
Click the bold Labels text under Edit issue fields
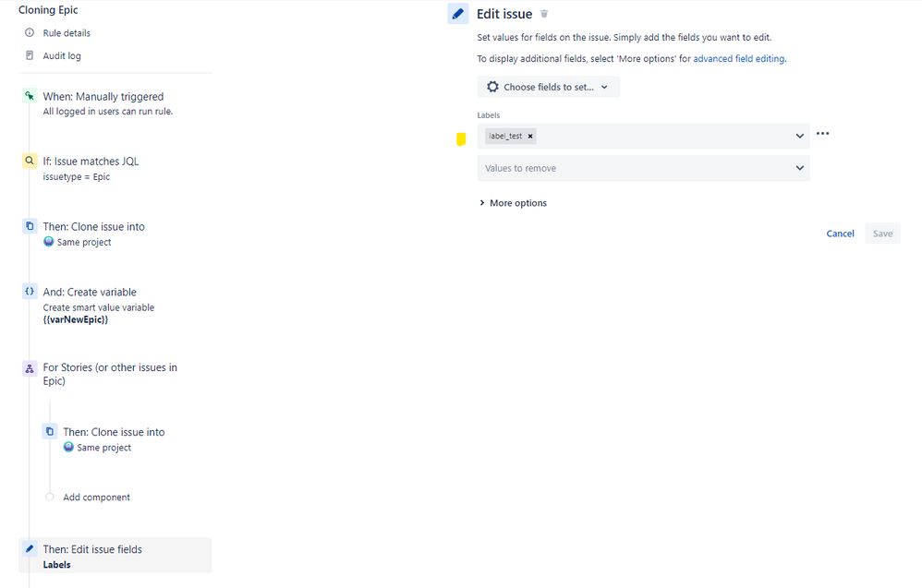56,565
